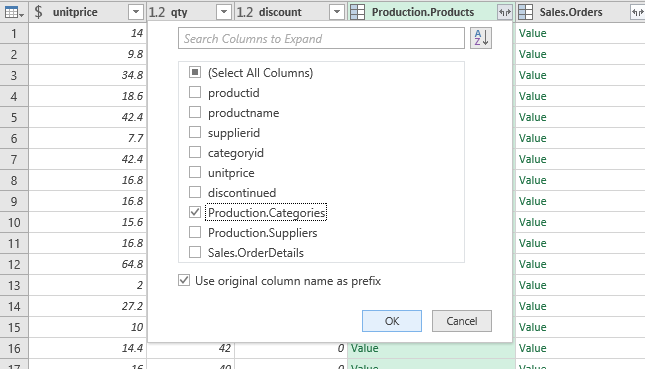Click the Search Columns to Expand field
Screen dimensions: 645x369
click(321, 38)
